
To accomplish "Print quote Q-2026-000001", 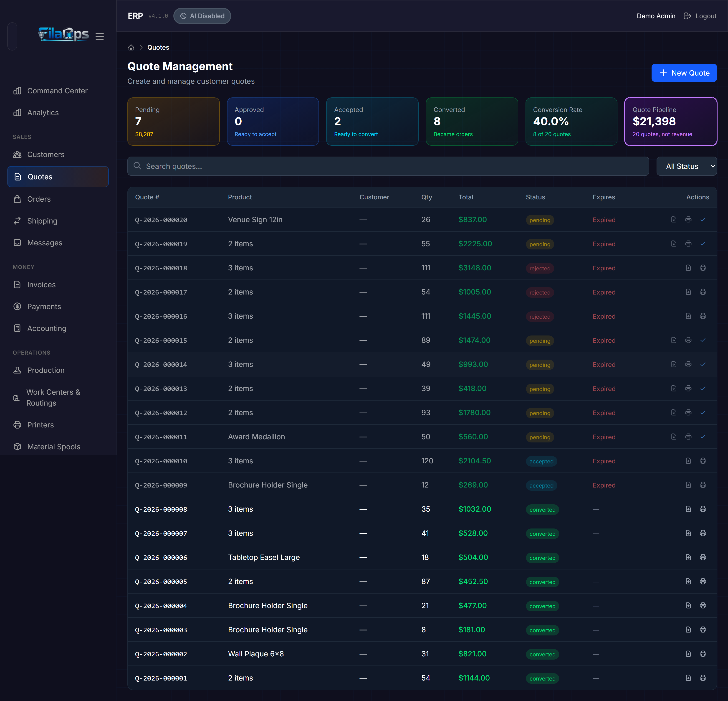I will pos(703,678).
